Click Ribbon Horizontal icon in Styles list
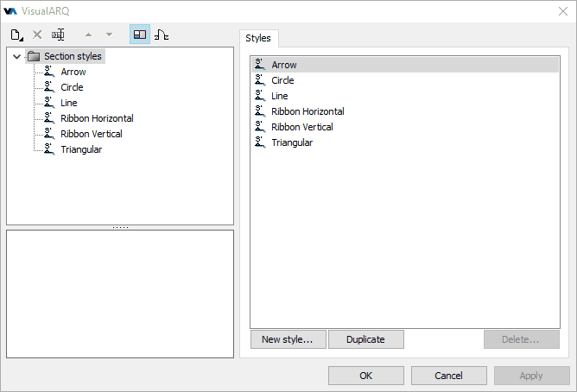577x392 pixels. click(260, 111)
